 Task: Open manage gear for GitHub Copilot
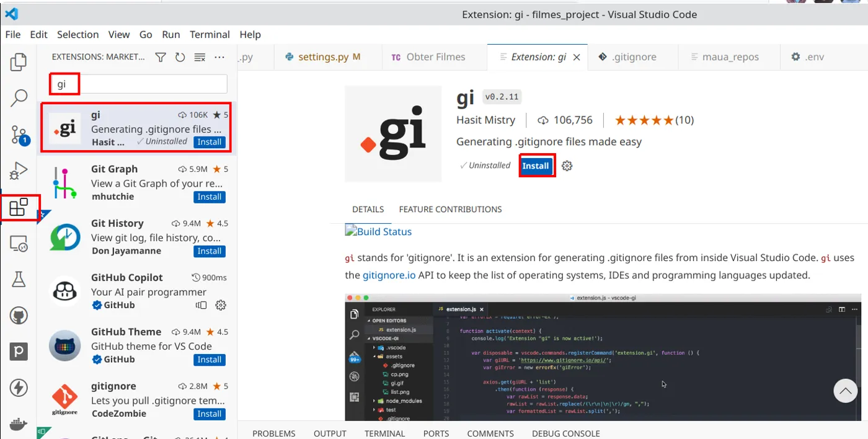click(x=220, y=305)
